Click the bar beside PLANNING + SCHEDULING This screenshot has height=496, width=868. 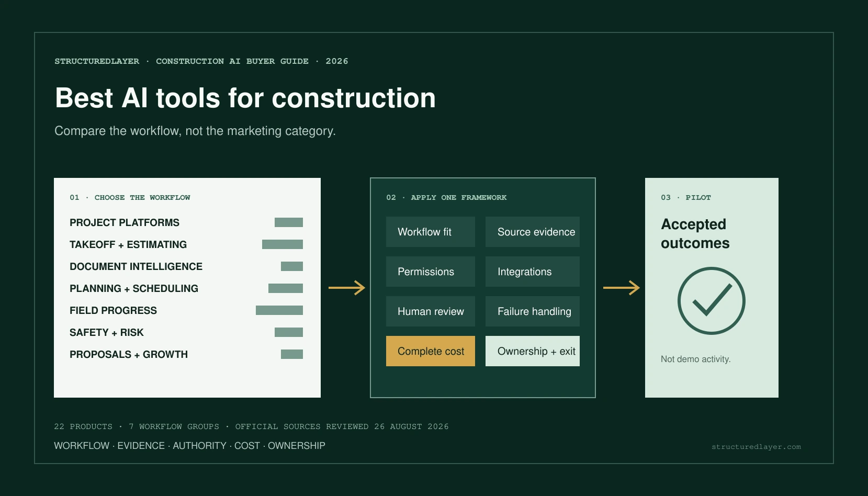286,288
